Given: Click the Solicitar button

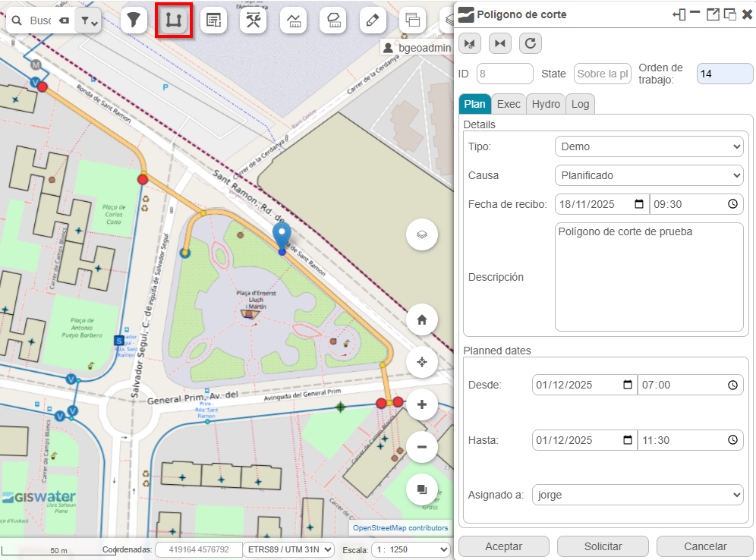Looking at the screenshot, I should tap(603, 546).
